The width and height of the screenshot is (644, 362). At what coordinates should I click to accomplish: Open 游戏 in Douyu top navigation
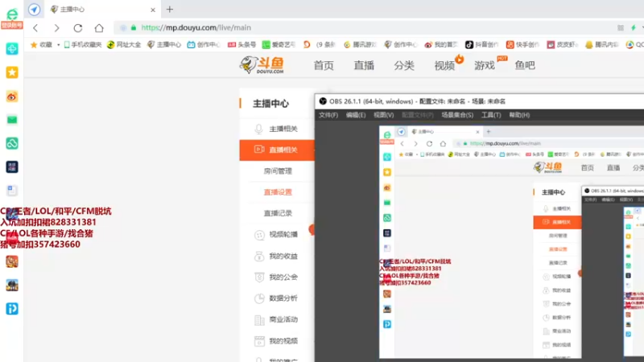coord(485,65)
